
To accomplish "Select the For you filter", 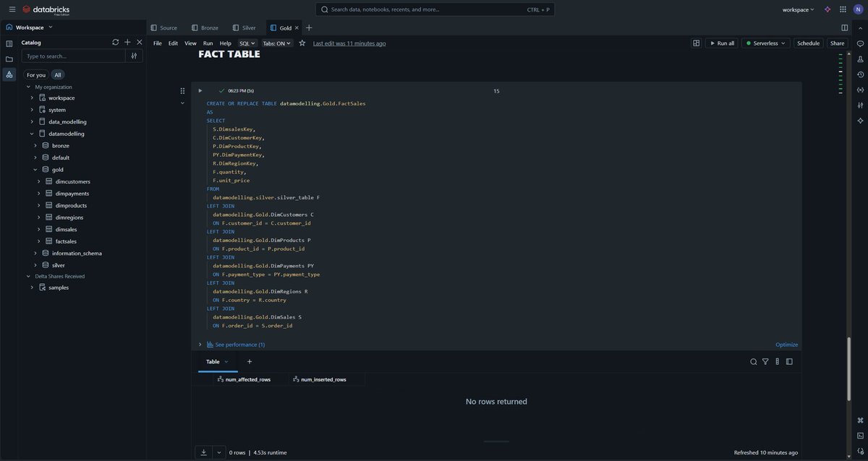I will pyautogui.click(x=36, y=74).
